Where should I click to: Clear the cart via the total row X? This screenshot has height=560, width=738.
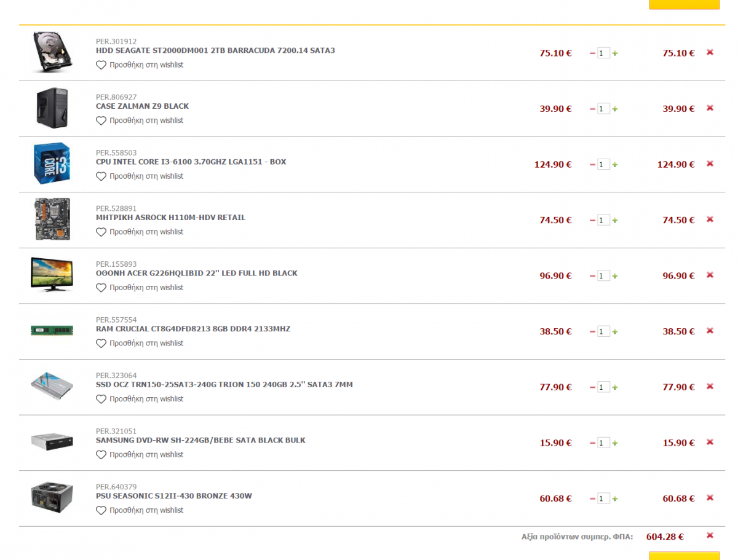click(710, 535)
